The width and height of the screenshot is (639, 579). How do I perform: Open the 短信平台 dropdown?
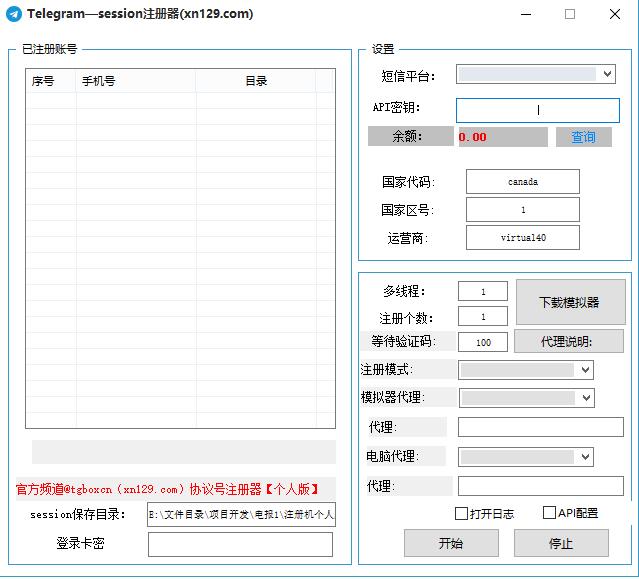click(x=535, y=74)
